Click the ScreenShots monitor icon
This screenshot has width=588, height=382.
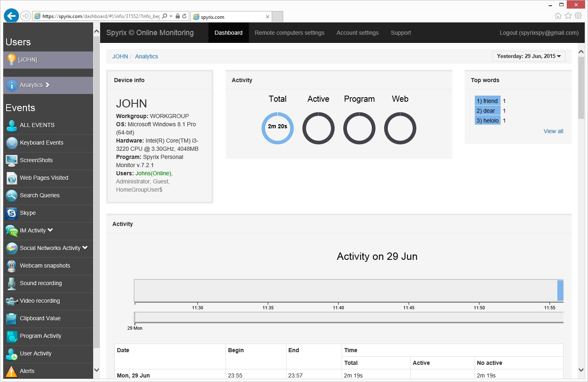[11, 160]
